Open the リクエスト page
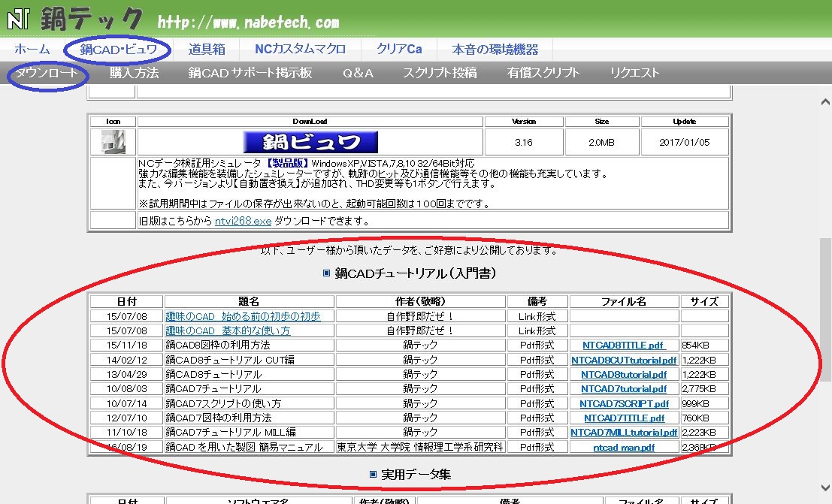 click(x=634, y=73)
